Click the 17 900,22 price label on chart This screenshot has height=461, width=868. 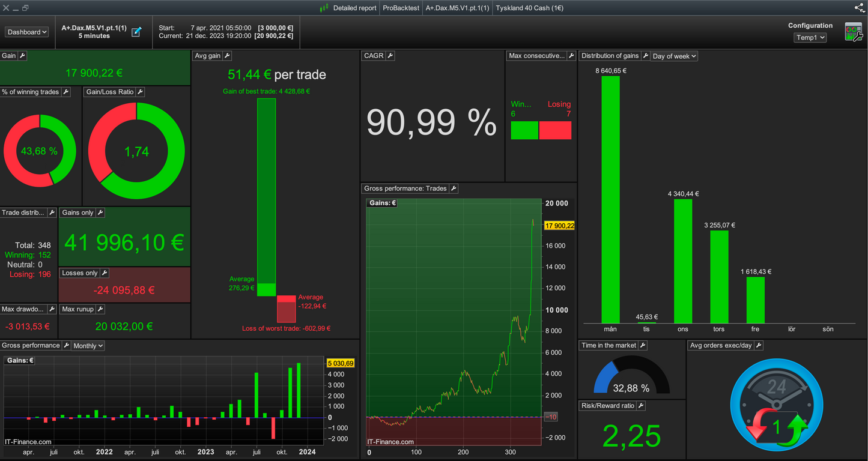(559, 226)
